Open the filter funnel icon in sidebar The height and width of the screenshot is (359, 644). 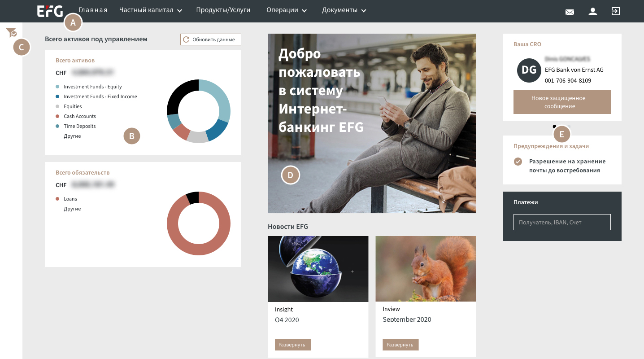[x=11, y=32]
